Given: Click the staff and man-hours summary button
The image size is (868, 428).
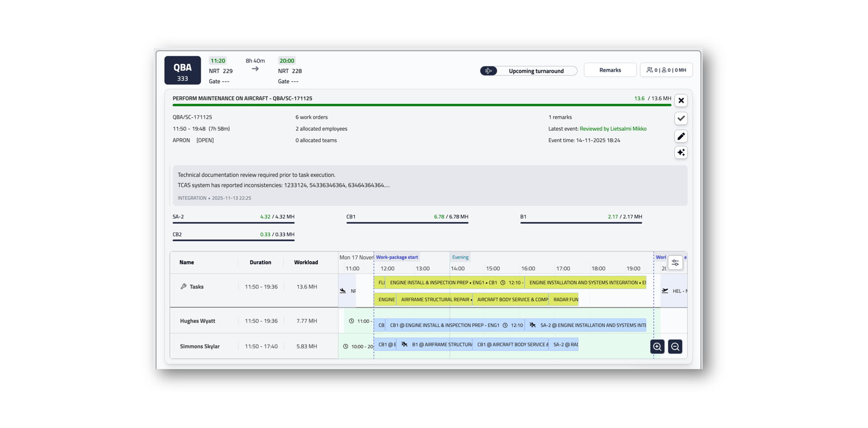Looking at the screenshot, I should 666,70.
